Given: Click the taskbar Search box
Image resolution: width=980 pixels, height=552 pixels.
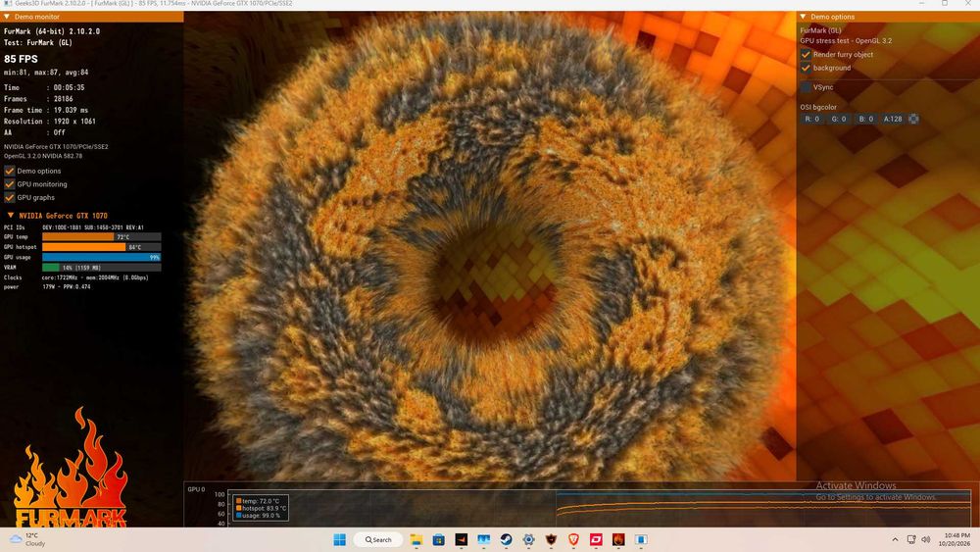Looking at the screenshot, I should pos(378,539).
